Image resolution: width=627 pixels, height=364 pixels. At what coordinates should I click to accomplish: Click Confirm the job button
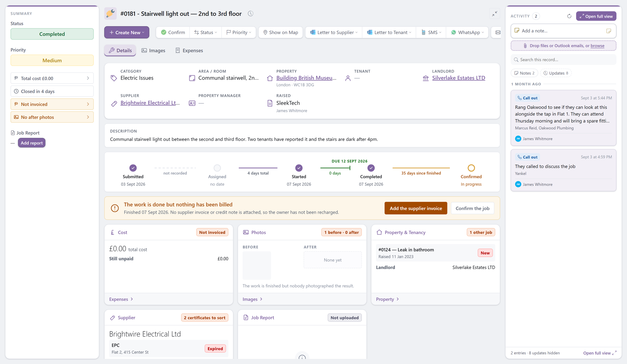pos(472,208)
